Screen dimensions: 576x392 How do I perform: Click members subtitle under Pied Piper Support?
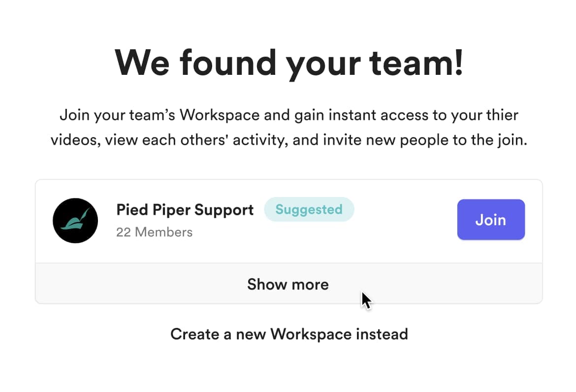154,232
